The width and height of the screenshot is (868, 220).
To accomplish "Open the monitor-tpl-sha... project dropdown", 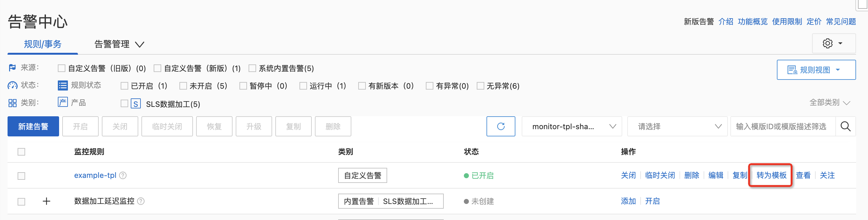I will pos(571,126).
